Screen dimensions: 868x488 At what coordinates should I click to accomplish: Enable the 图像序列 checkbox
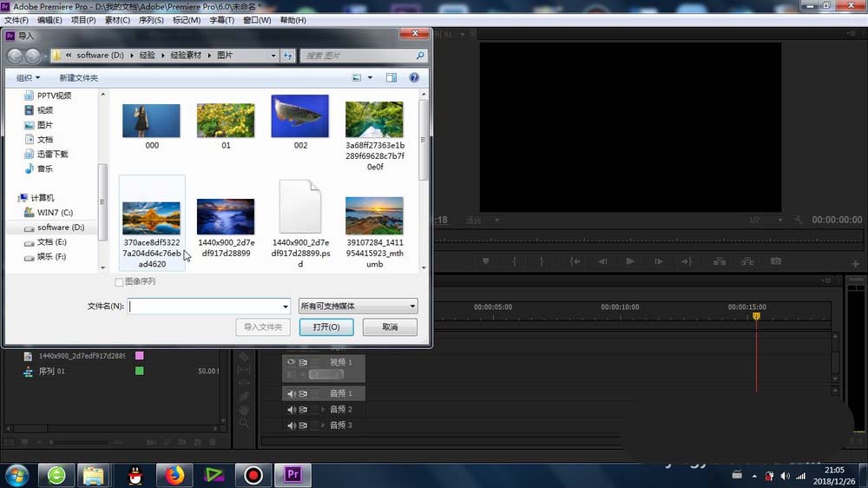point(119,282)
